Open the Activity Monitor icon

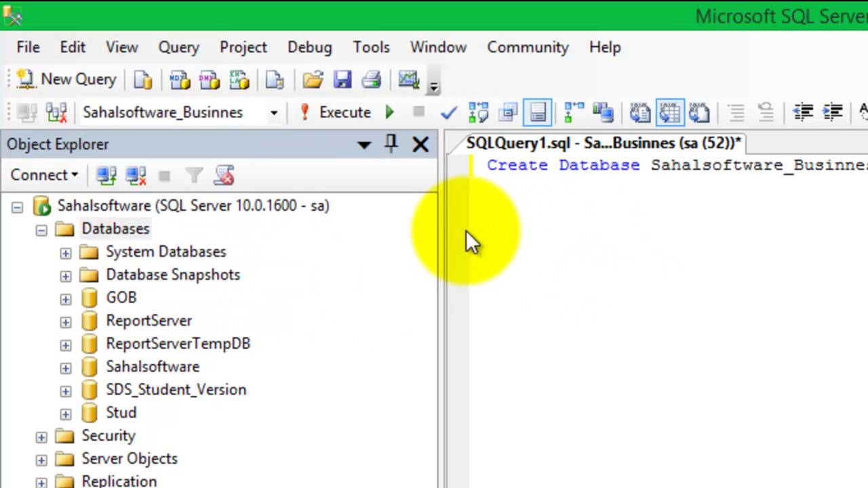(409, 79)
